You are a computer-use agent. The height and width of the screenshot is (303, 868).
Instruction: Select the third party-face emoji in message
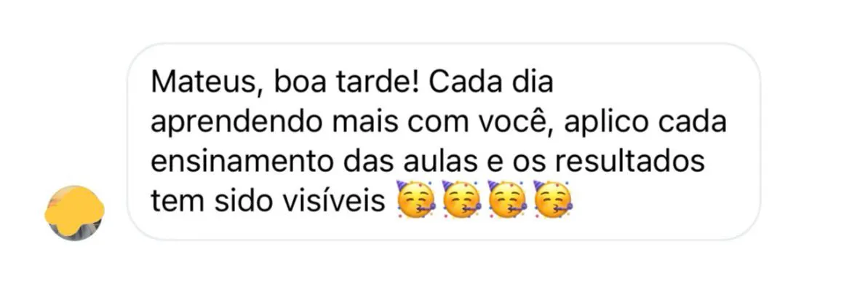pyautogui.click(x=508, y=199)
